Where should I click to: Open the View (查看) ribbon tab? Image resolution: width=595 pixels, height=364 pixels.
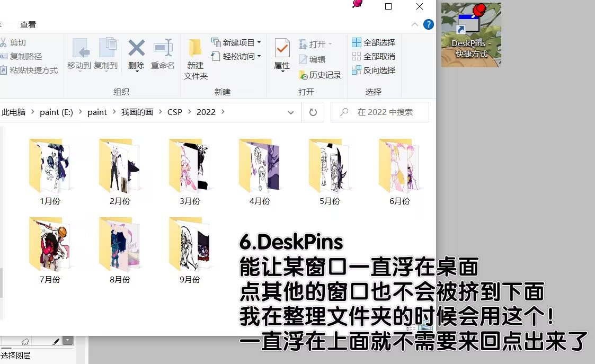pyautogui.click(x=28, y=25)
